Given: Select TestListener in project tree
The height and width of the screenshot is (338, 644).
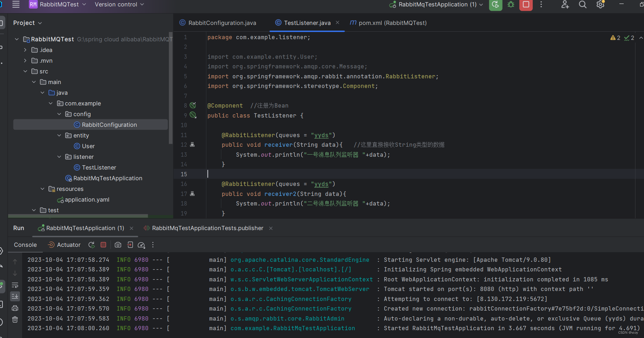Looking at the screenshot, I should [95, 167].
